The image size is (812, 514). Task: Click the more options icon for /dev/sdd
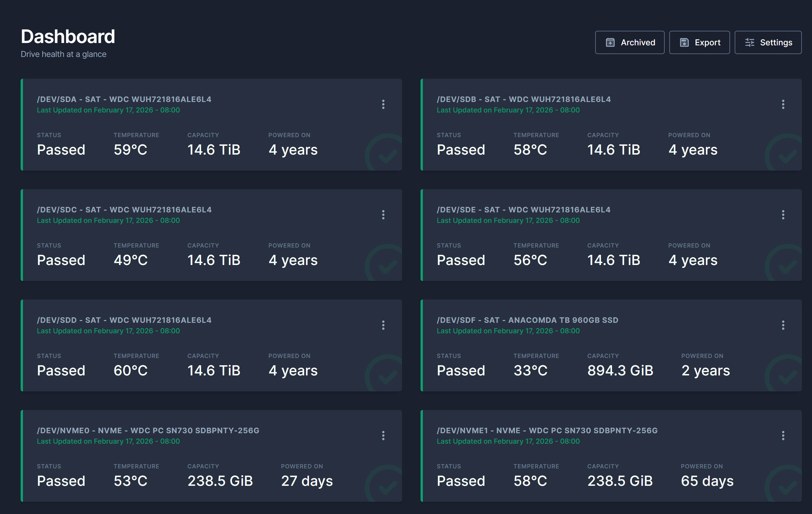pos(383,325)
